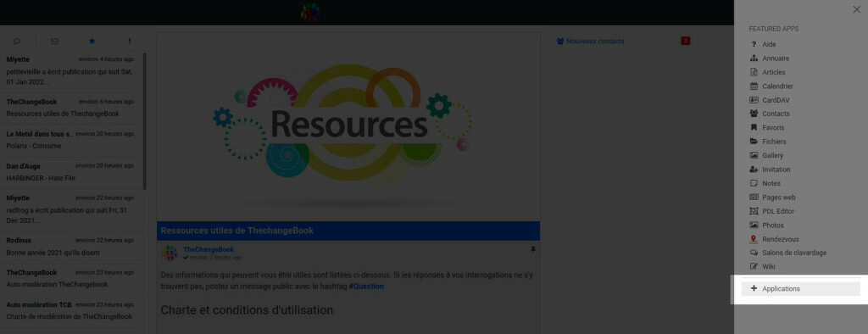Click TheChangeBook author avatar
Screen dimensions: 868x334
coord(170,253)
